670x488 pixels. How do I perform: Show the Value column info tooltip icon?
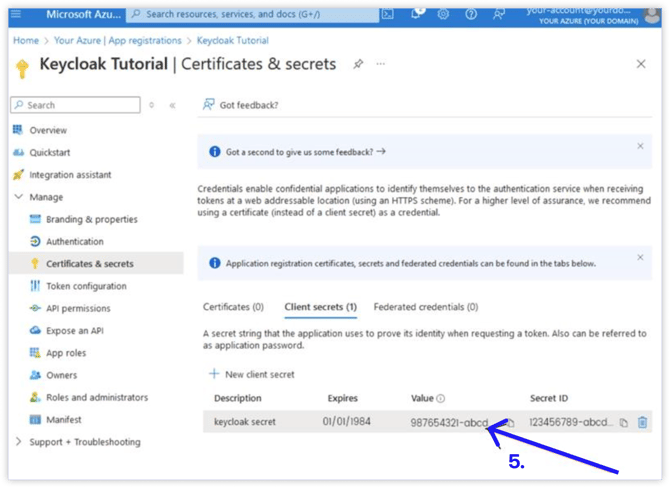click(441, 398)
